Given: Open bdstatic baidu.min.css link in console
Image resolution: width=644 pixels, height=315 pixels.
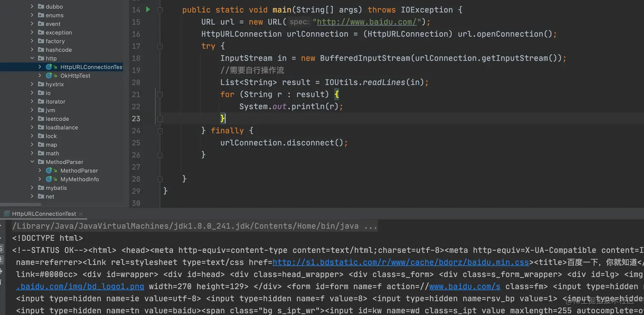Looking at the screenshot, I should pyautogui.click(x=400, y=262).
